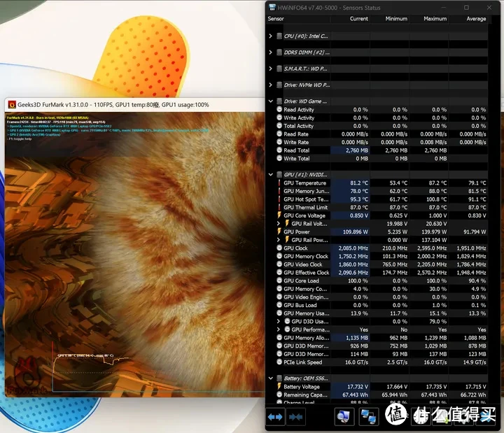This screenshot has width=504, height=433.
Task: Collapse the Drive: WD Game ... group
Action: click(271, 101)
